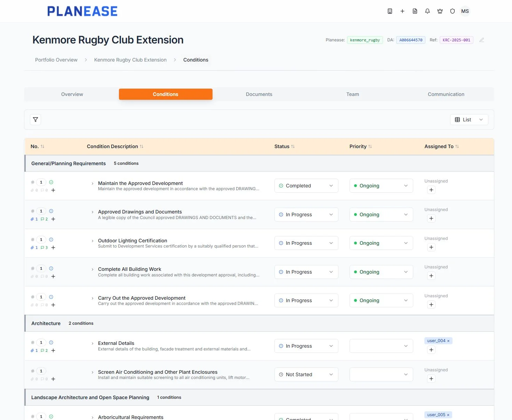Click the edit pencil next to KRC-2025-001
The height and width of the screenshot is (420, 512).
pos(482,40)
